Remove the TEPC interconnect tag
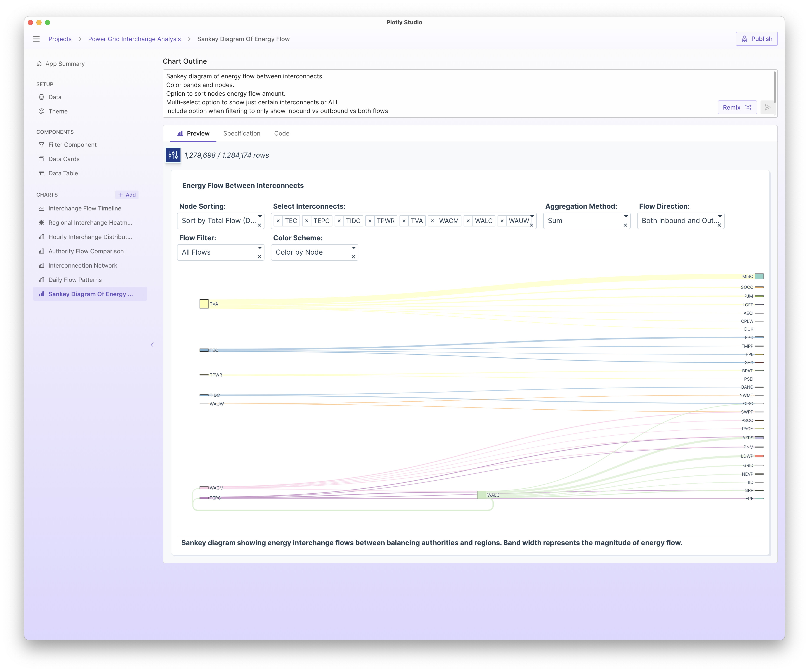 307,221
